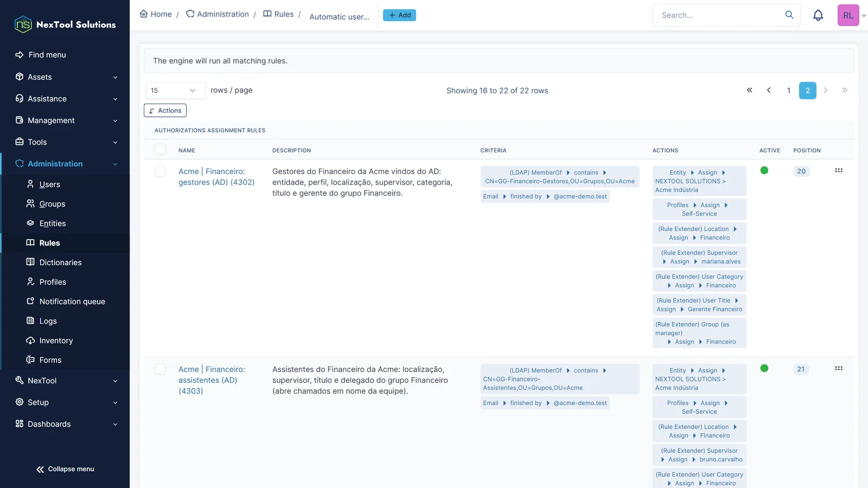Click the notification bell icon

(818, 15)
